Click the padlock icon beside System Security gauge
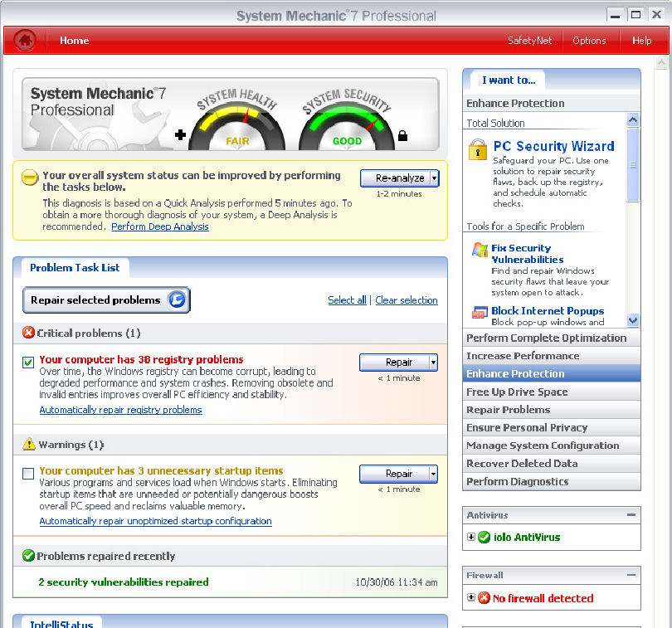 pos(402,135)
